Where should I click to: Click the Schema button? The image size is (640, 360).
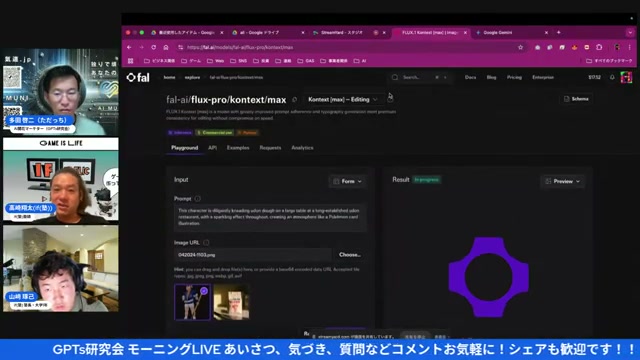(576, 99)
